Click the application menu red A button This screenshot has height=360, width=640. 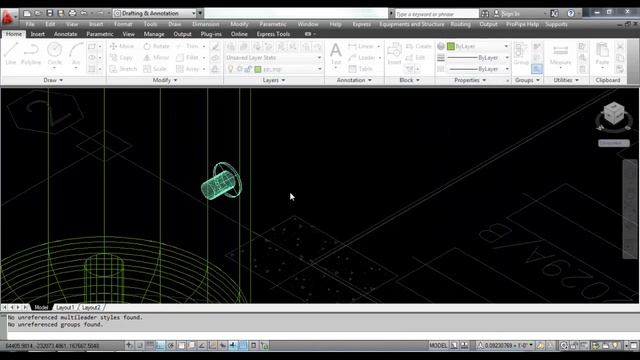tap(8, 17)
